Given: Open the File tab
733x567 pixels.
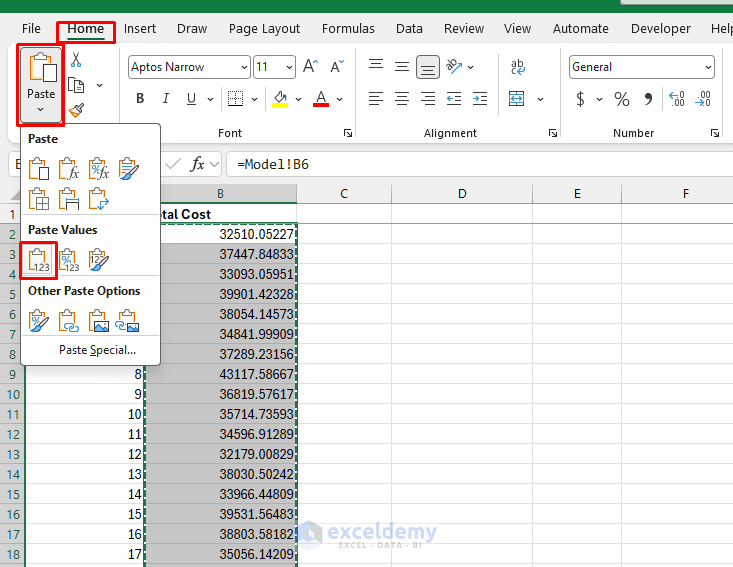Looking at the screenshot, I should (x=31, y=29).
